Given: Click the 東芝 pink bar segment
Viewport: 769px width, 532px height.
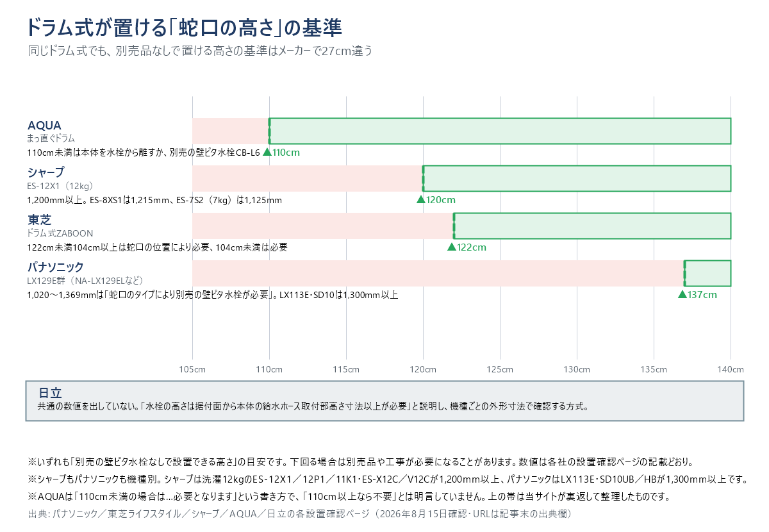Looking at the screenshot, I should (x=323, y=226).
